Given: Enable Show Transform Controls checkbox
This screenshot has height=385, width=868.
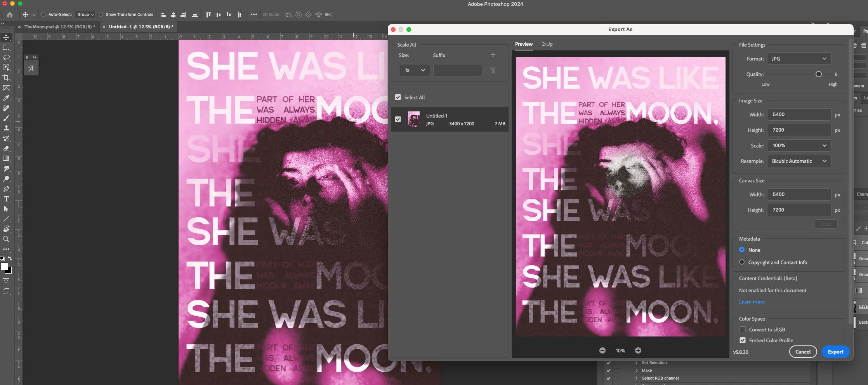Looking at the screenshot, I should click(x=101, y=15).
